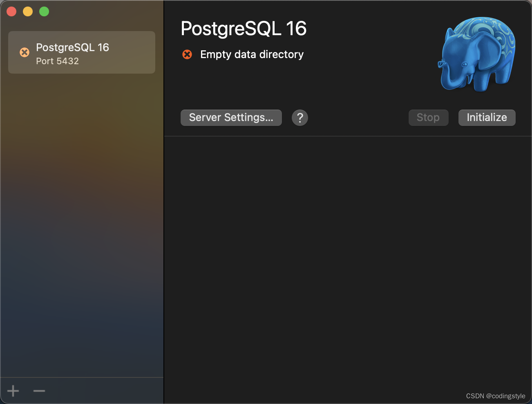The image size is (532, 404).
Task: Click the blue elephant Postgres logo
Action: 477,54
